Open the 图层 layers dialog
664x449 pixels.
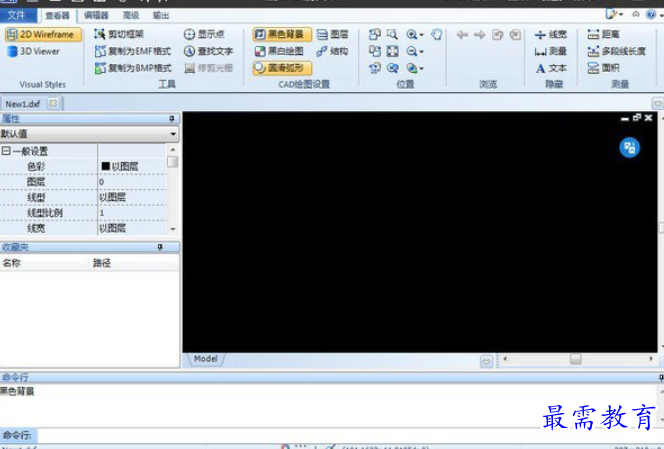point(332,34)
